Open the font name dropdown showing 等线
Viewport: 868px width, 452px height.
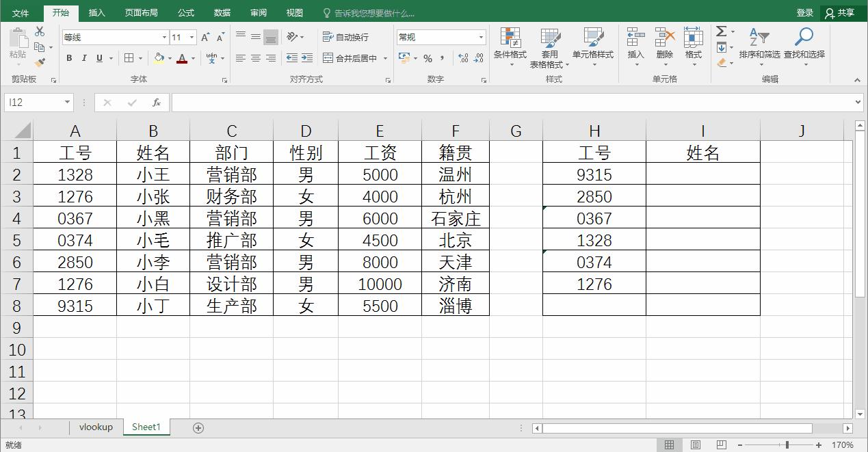[x=164, y=37]
